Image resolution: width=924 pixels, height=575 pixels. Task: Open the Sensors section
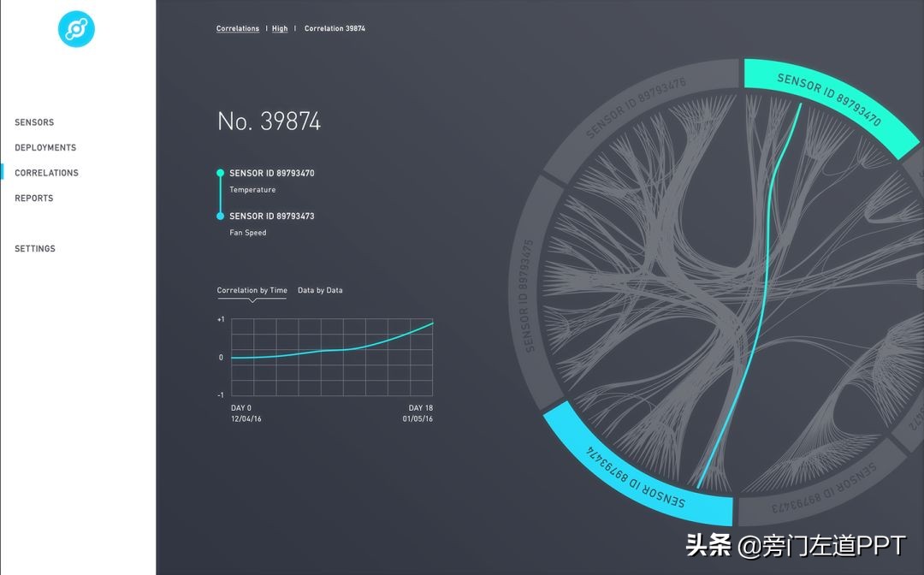pyautogui.click(x=34, y=122)
